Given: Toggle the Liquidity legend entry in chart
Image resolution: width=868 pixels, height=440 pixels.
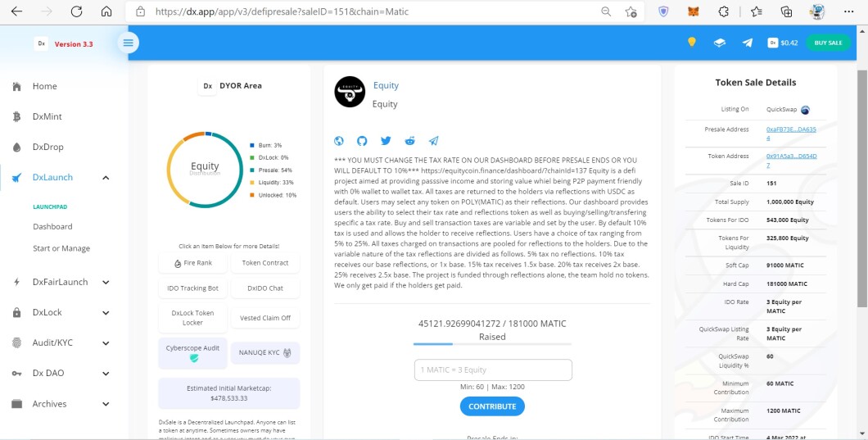Looking at the screenshot, I should [x=276, y=182].
